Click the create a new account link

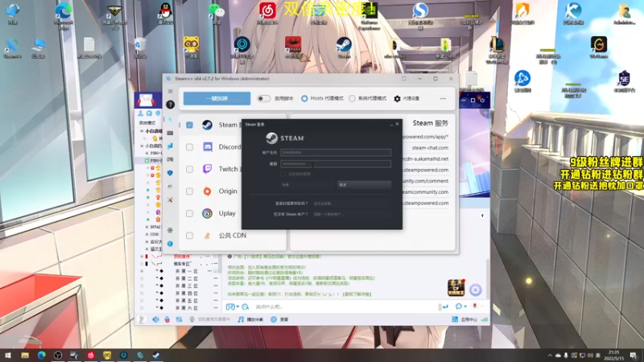328,214
